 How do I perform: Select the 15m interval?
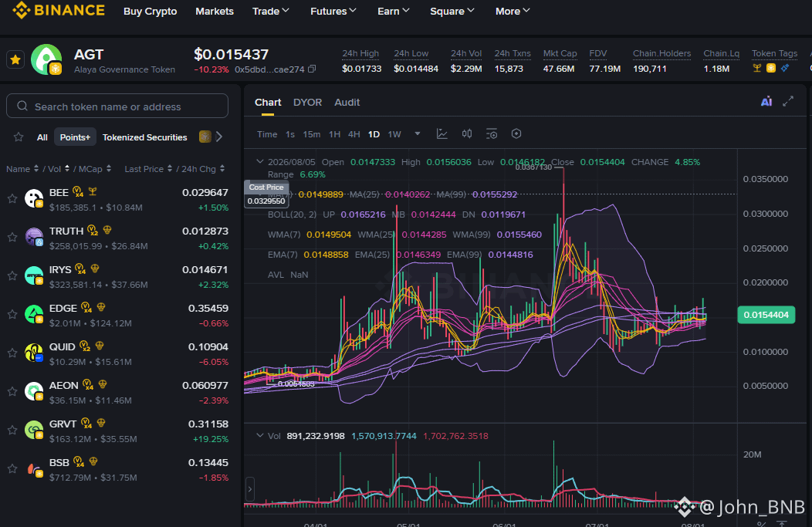[311, 134]
